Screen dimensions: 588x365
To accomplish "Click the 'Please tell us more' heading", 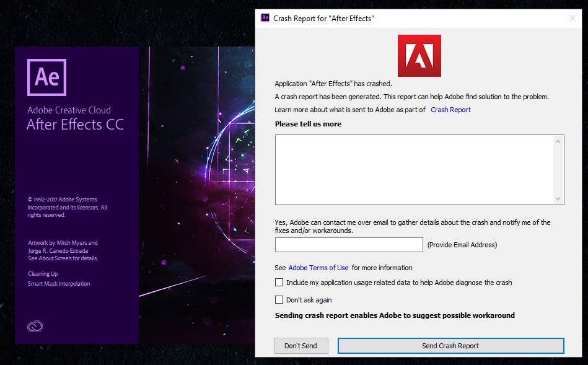I will point(308,124).
